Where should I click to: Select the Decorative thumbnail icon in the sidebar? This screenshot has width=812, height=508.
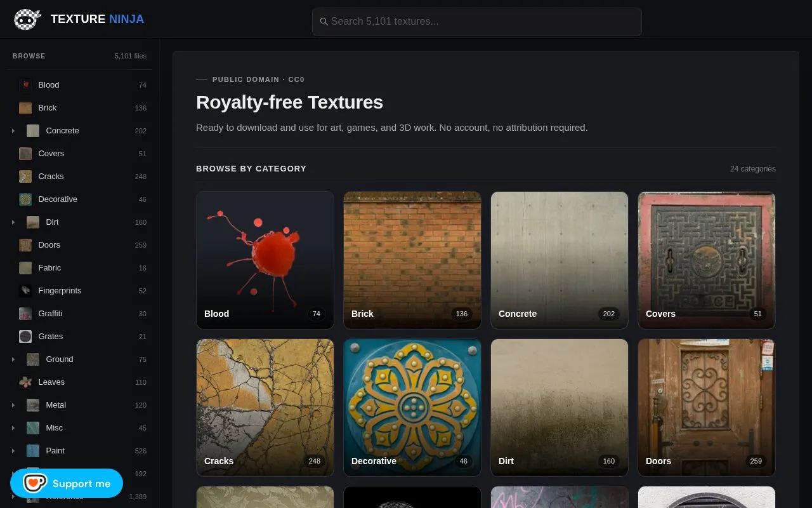pos(25,199)
